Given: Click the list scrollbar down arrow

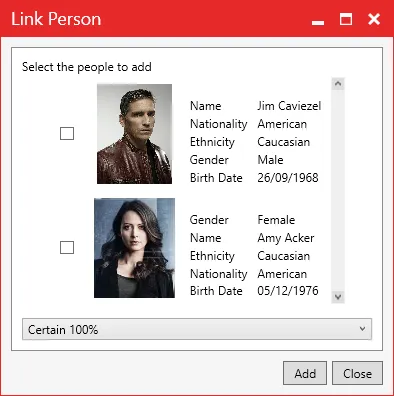Looking at the screenshot, I should click(x=338, y=297).
